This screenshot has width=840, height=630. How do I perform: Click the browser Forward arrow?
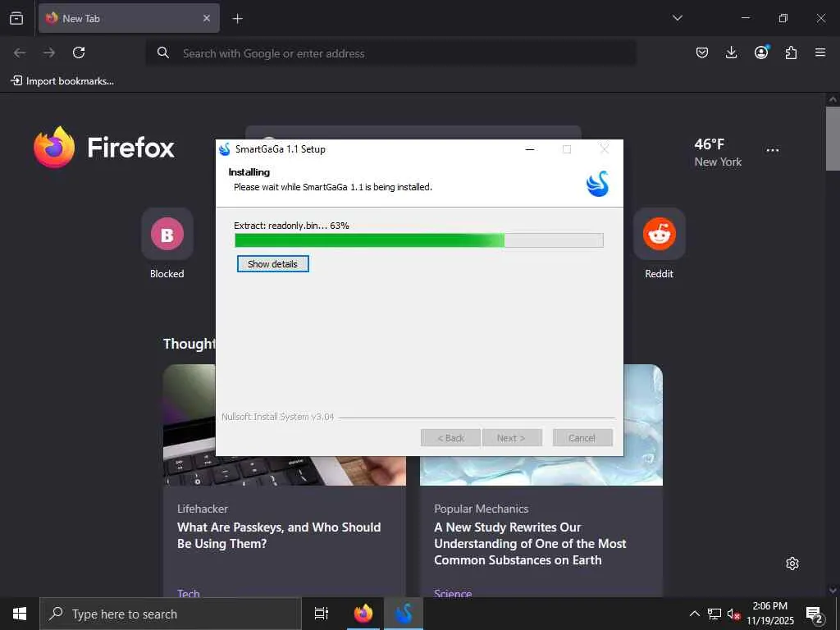tap(49, 52)
